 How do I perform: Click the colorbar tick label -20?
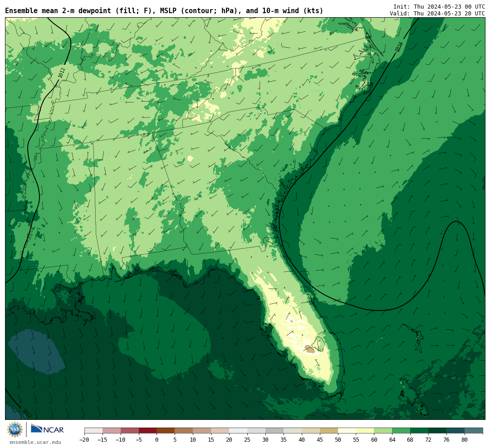[84, 439]
